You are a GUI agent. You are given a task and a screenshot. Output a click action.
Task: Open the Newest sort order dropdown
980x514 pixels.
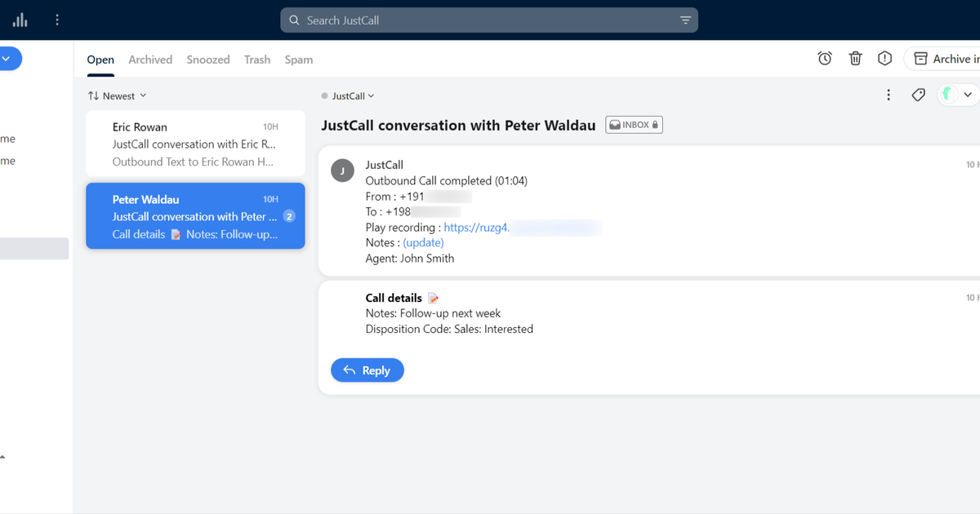(x=117, y=95)
